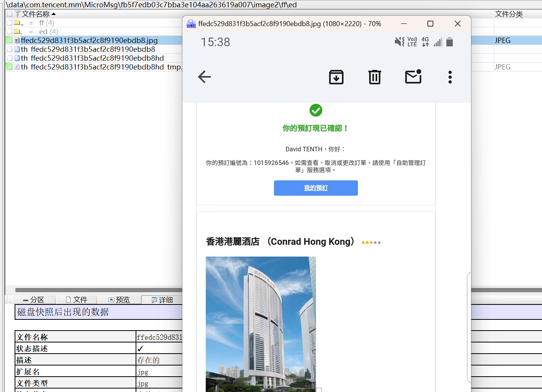The width and height of the screenshot is (542, 392).
Task: Toggle the checkbox for ffedc529d831f3b5acf2c8f9190ebdb8.jpg
Action: [x=10, y=40]
